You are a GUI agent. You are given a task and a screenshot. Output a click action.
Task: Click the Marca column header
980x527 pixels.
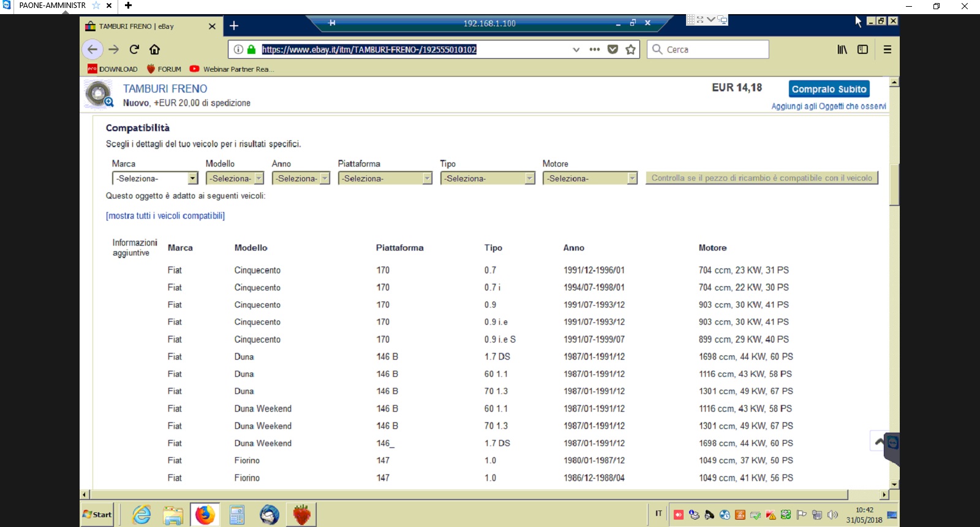click(180, 248)
